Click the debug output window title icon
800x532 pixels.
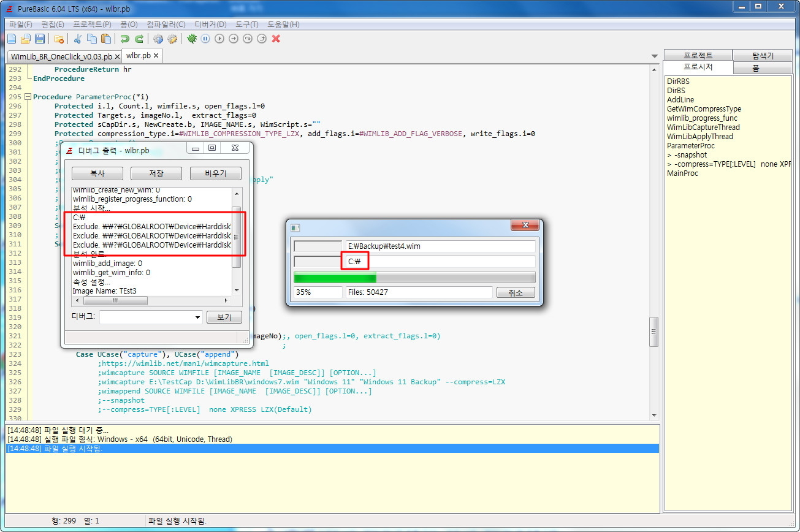click(70, 150)
